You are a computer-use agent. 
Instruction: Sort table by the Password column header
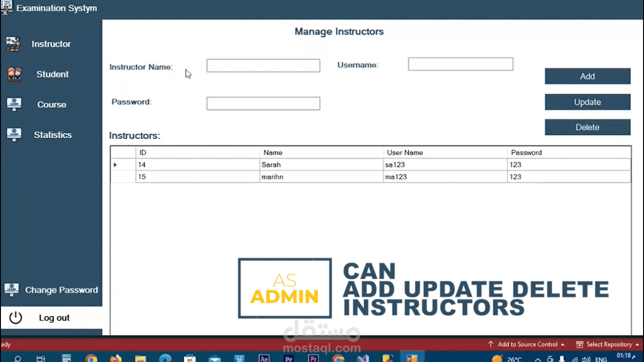coord(570,153)
